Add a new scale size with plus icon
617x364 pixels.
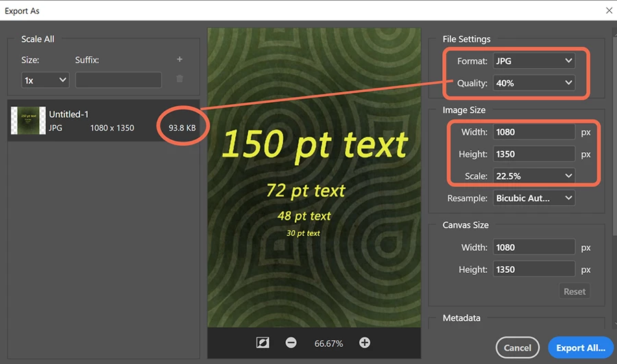(x=180, y=59)
